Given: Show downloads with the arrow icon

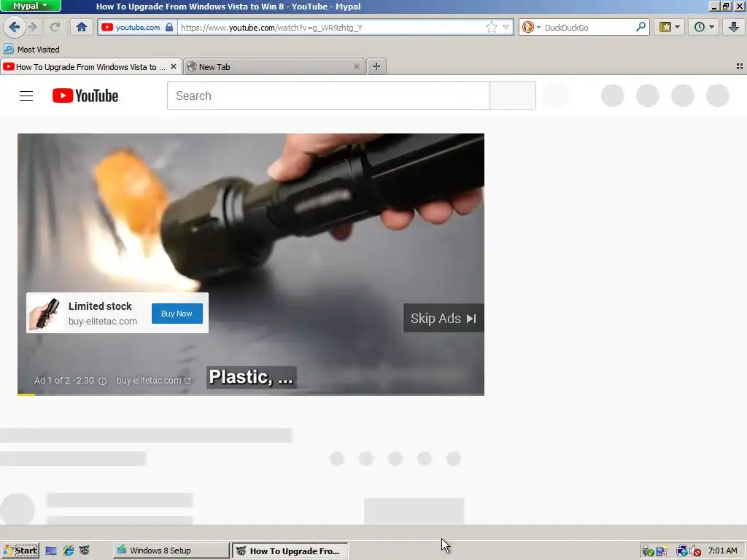Looking at the screenshot, I should pos(734,27).
